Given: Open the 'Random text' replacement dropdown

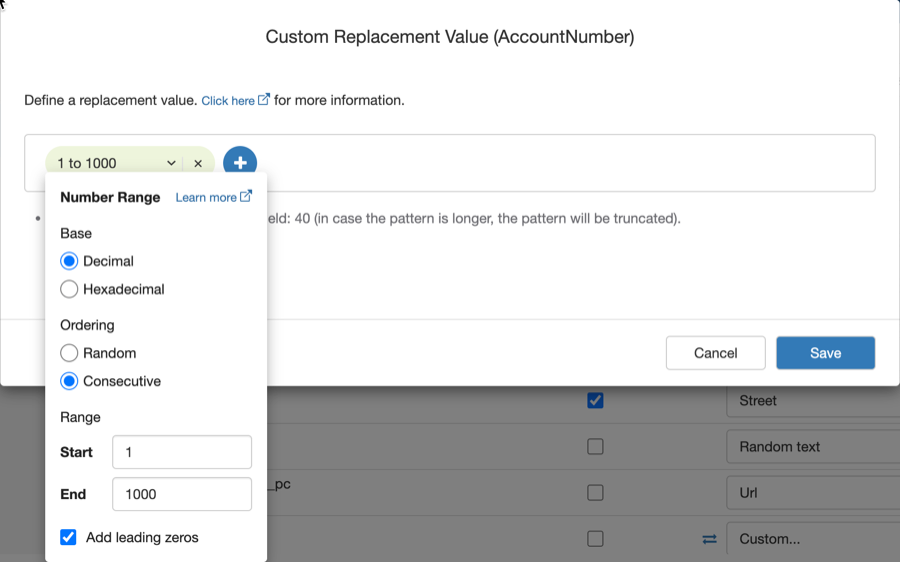Looking at the screenshot, I should 813,447.
